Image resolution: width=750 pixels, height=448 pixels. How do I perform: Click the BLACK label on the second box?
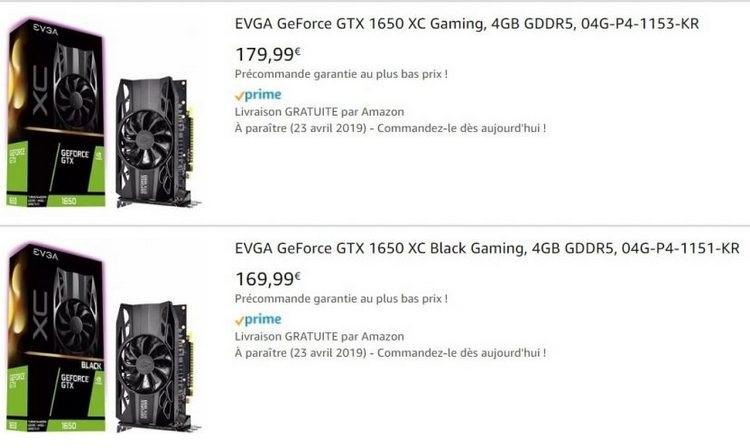tap(91, 366)
